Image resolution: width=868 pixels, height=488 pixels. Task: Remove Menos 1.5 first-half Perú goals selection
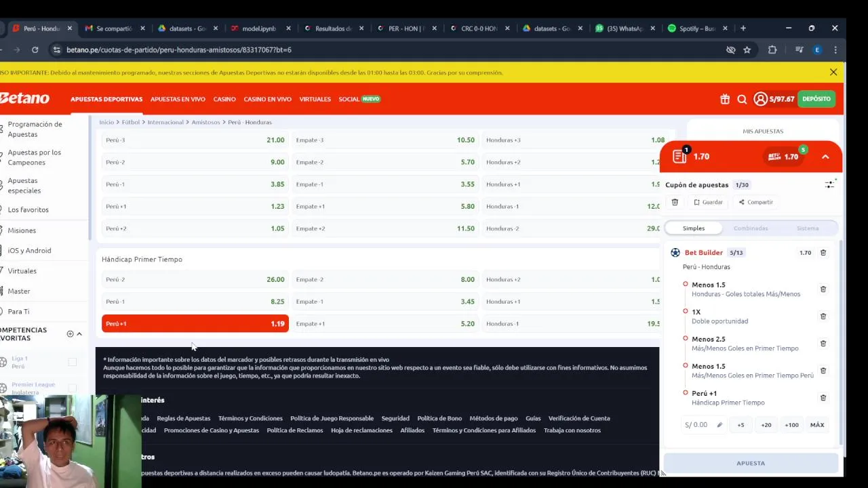(x=823, y=371)
